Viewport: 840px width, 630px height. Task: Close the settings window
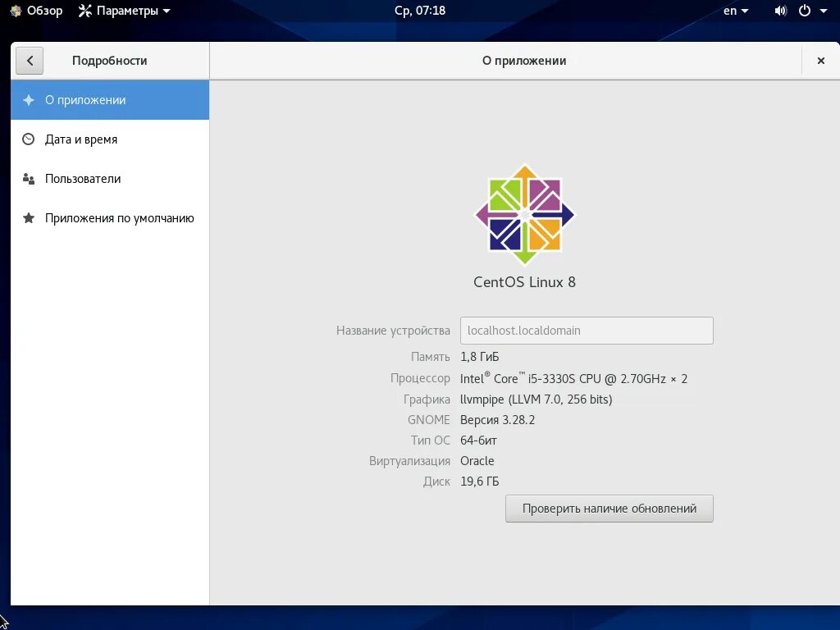[820, 61]
